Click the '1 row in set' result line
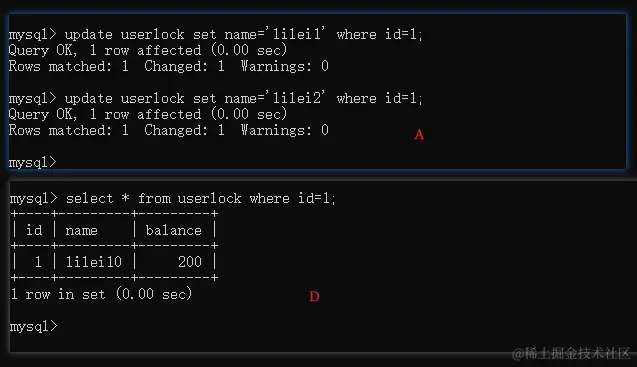This screenshot has width=637, height=367. pyautogui.click(x=101, y=294)
